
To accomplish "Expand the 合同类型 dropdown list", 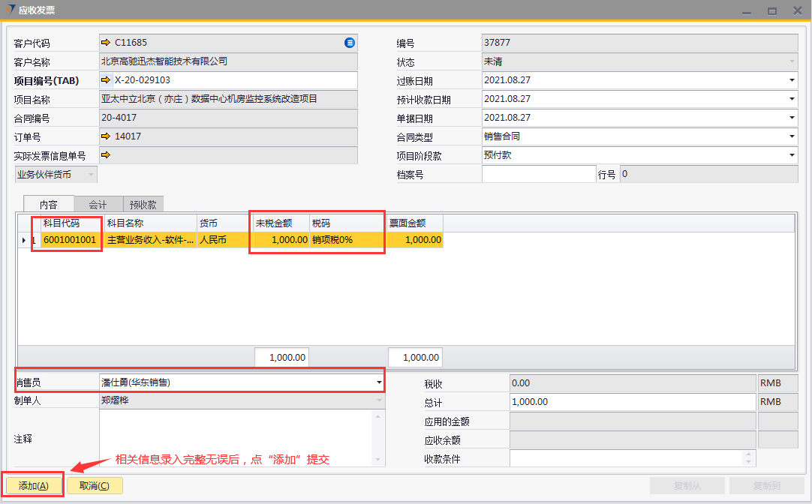I will [792, 136].
